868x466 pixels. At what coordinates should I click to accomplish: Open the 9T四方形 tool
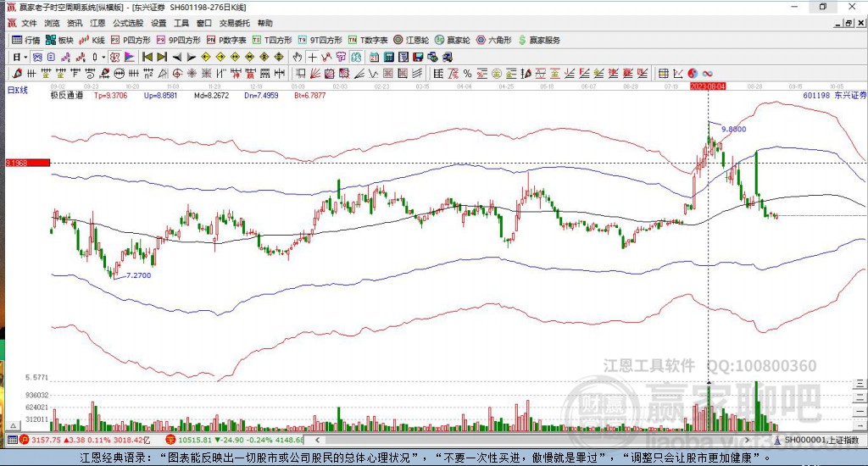click(320, 40)
